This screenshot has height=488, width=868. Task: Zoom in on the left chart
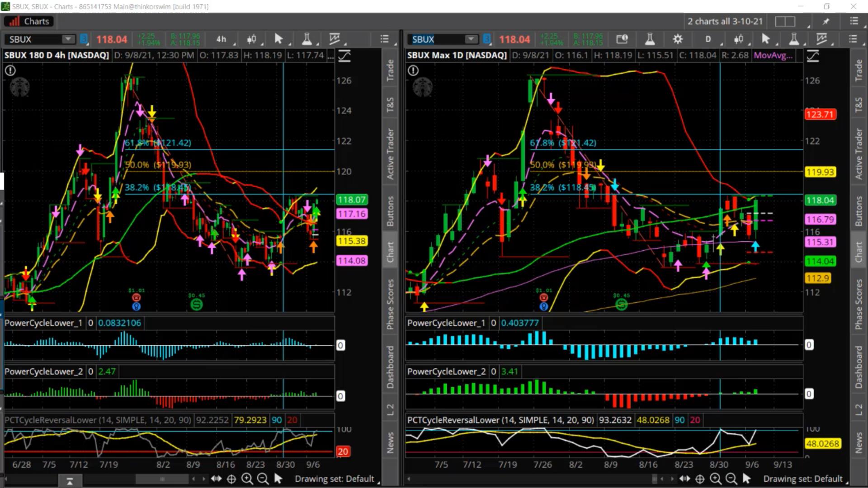click(247, 479)
